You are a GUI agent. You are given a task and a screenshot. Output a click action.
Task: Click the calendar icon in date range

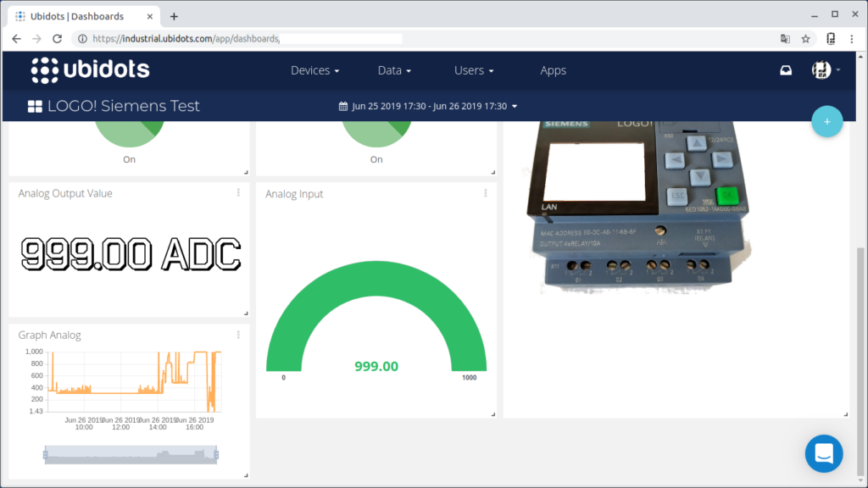(x=343, y=106)
